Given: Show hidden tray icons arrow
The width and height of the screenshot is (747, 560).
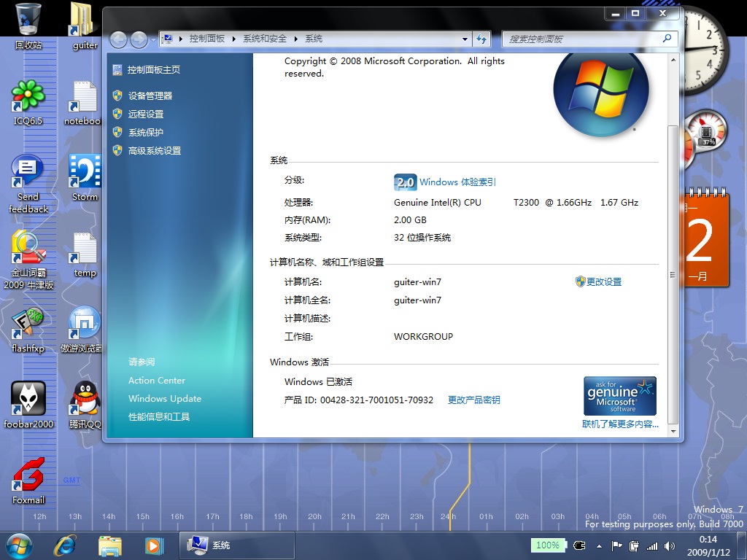Looking at the screenshot, I should 600,546.
